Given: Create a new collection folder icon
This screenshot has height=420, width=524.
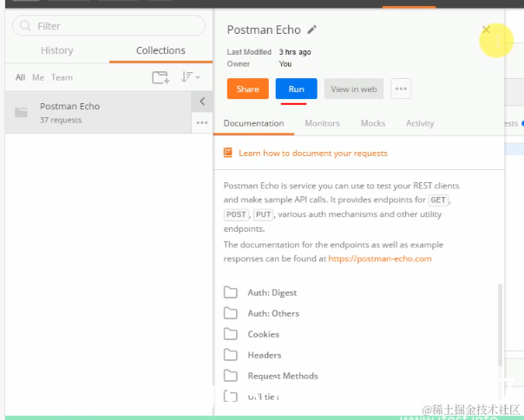Looking at the screenshot, I should (160, 77).
